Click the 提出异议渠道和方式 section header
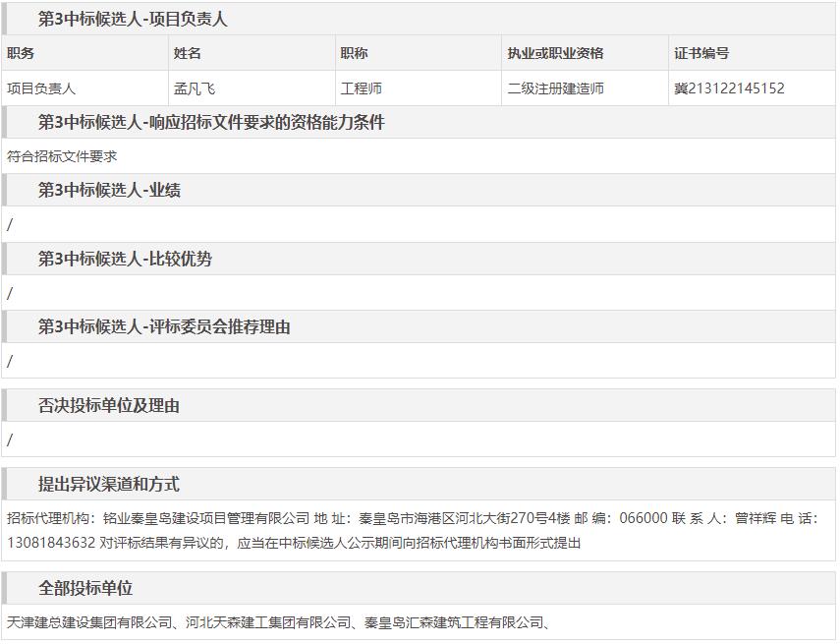 tap(109, 485)
